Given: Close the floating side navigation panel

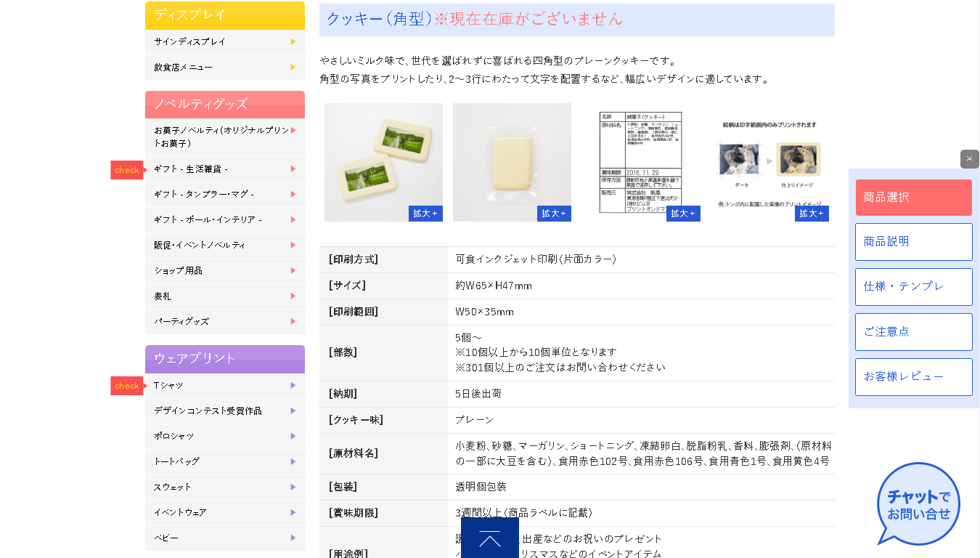Looking at the screenshot, I should coord(969,159).
